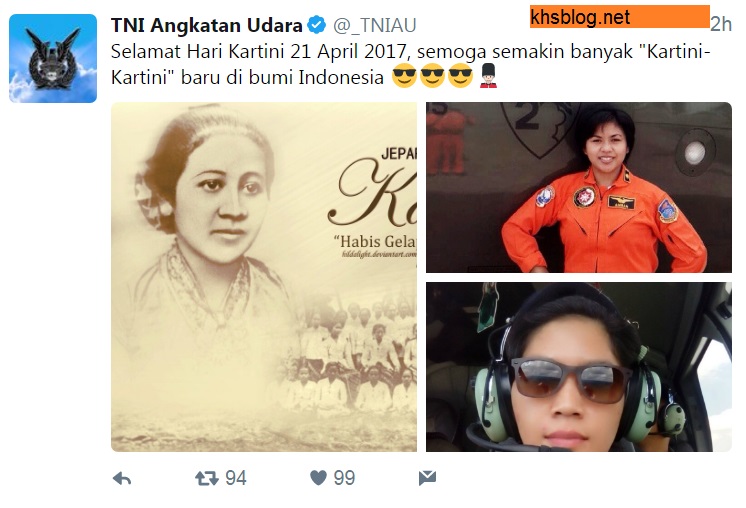
Task: Open photo of pilot wearing headset
Action: pos(579,367)
